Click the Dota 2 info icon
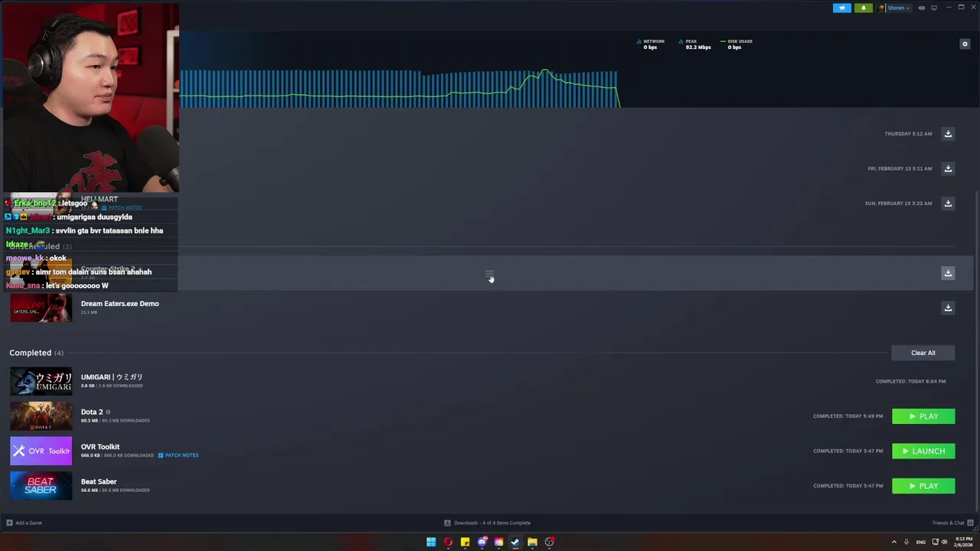 click(x=108, y=412)
